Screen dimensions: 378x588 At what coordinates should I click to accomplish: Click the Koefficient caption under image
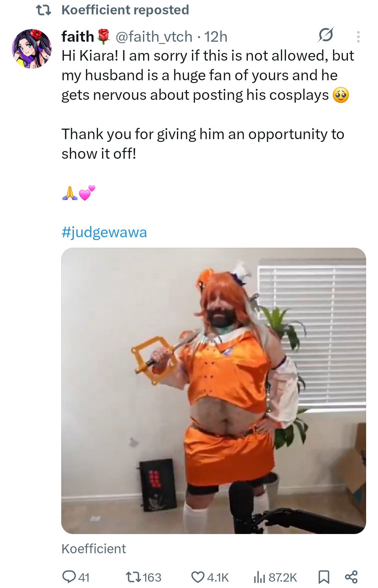pos(94,548)
